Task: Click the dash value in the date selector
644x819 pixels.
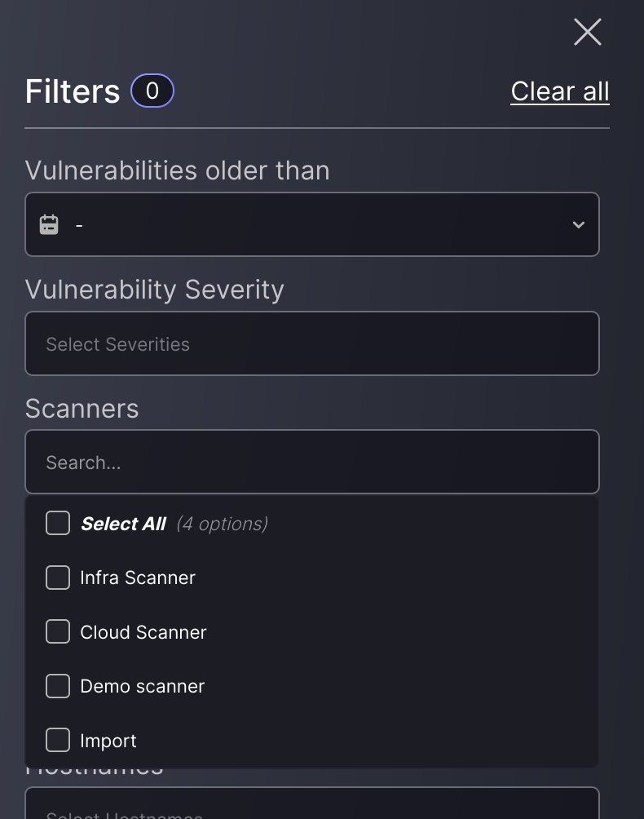Action: [x=79, y=224]
